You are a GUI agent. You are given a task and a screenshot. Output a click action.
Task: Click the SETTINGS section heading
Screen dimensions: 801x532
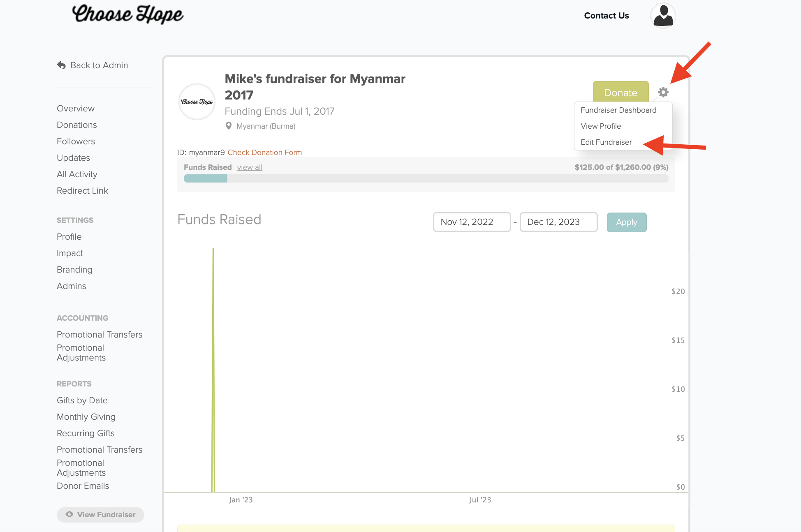click(x=75, y=220)
